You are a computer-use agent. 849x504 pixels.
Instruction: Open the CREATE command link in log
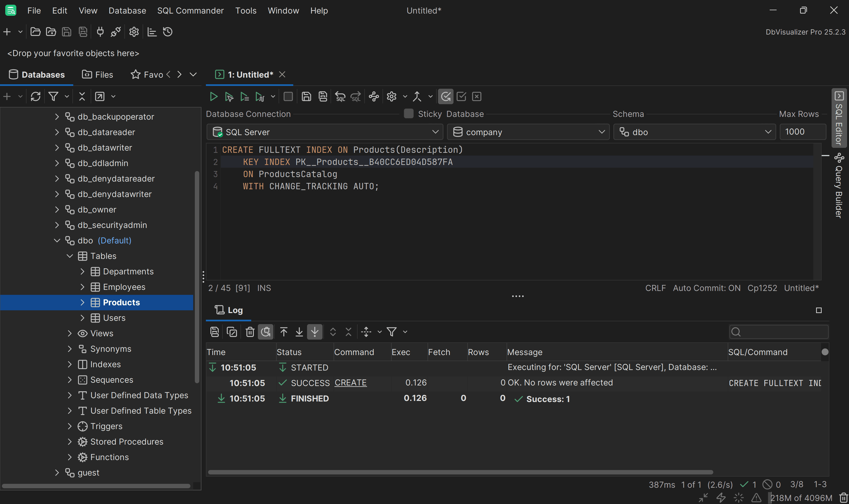[350, 383]
